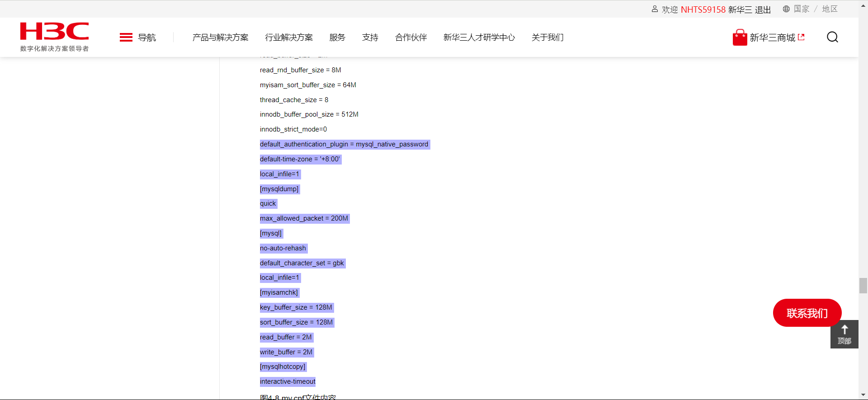Click the '[myisamchk]' section line
Screen dimensions: 868x400
pyautogui.click(x=279, y=292)
